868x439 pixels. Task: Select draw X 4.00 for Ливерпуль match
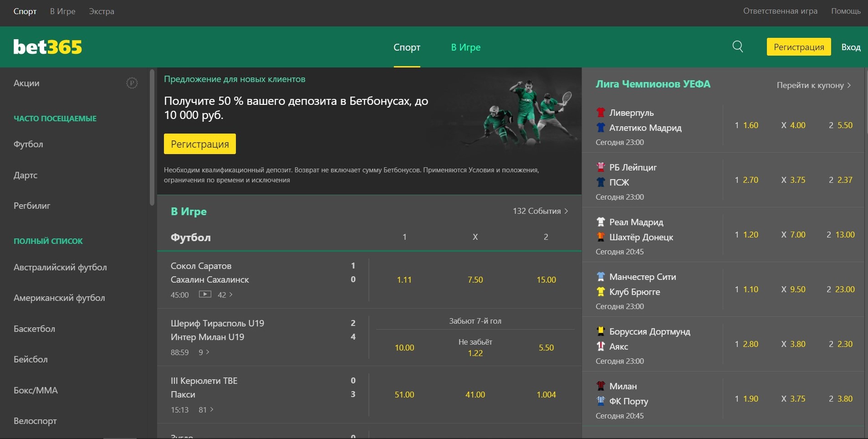(793, 125)
